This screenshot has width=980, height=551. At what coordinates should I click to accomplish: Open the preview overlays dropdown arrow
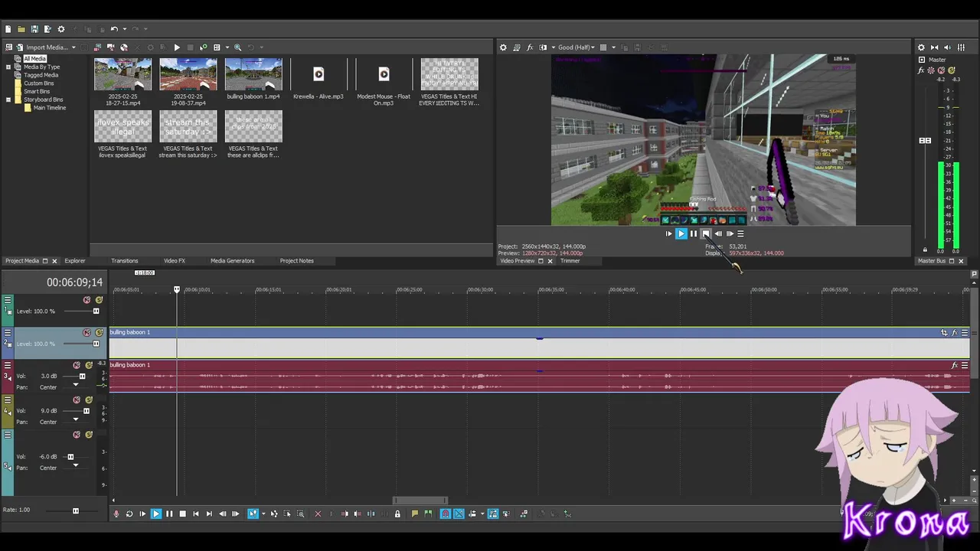coord(613,47)
